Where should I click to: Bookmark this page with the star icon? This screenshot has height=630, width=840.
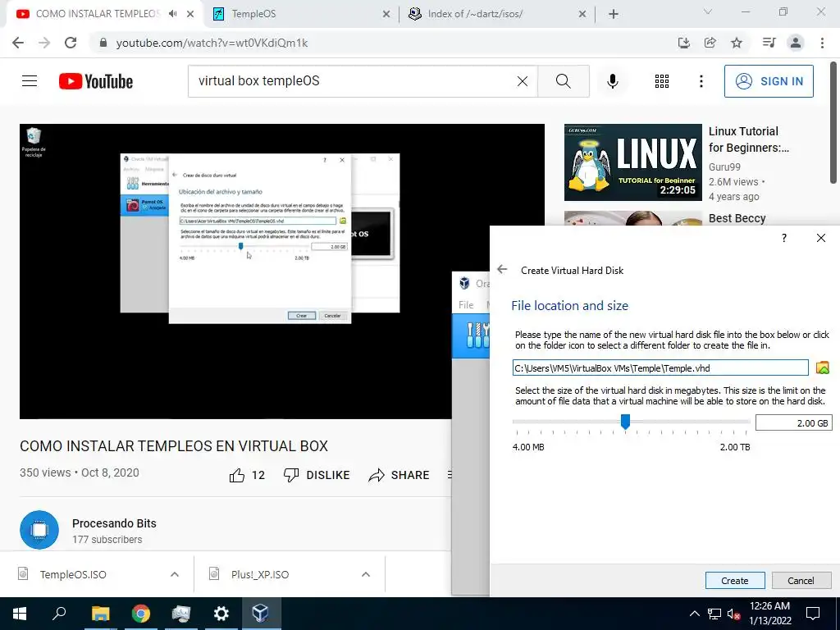737,43
